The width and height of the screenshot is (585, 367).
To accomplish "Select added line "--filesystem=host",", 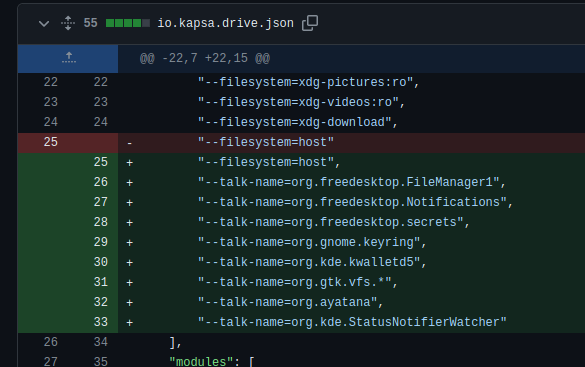I will (269, 162).
